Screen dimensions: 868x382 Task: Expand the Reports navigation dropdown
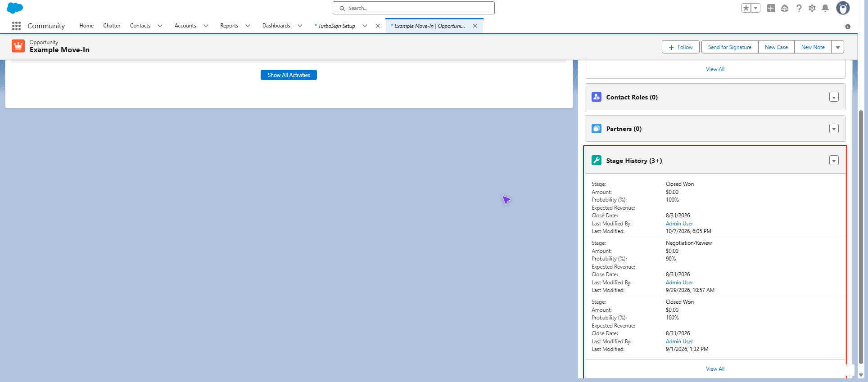pos(248,26)
